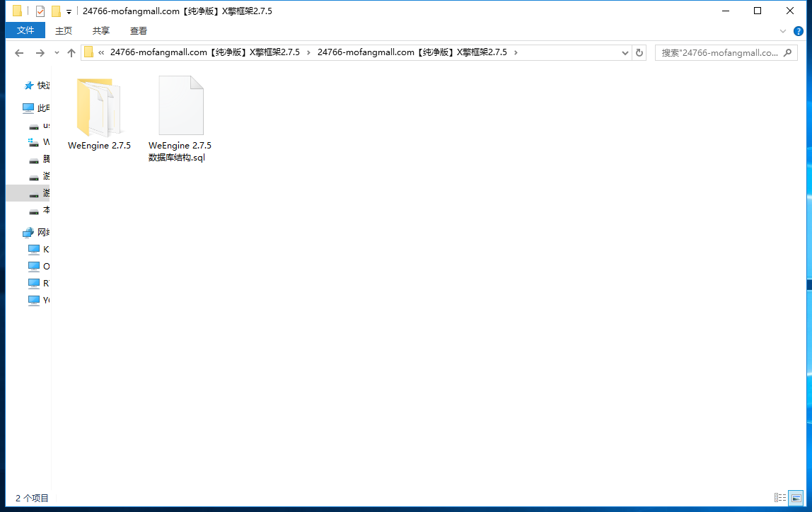The width and height of the screenshot is (812, 512).
Task: Open network computer starting with R
Action: click(x=39, y=283)
